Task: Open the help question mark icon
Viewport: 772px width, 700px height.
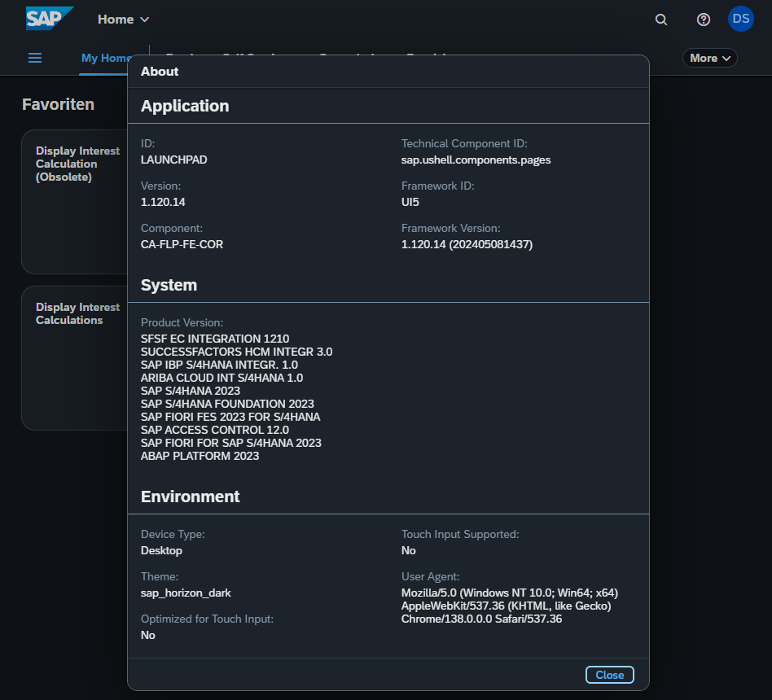Action: (x=704, y=20)
